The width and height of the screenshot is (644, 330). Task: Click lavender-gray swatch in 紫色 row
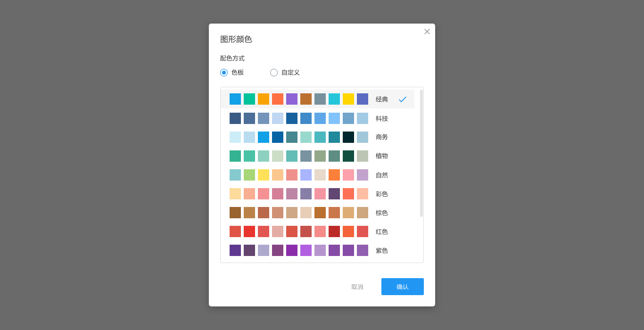264,250
